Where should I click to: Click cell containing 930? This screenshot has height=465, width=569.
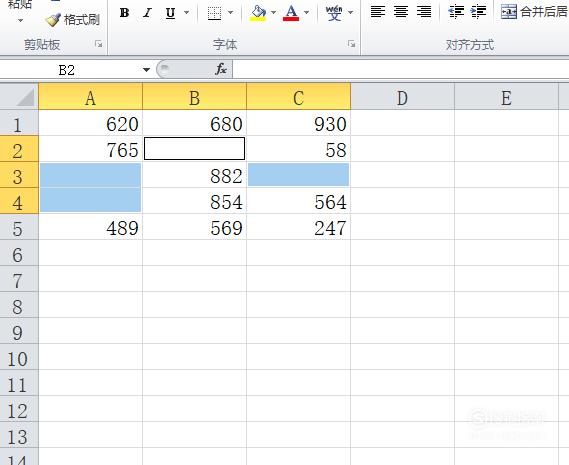(299, 123)
